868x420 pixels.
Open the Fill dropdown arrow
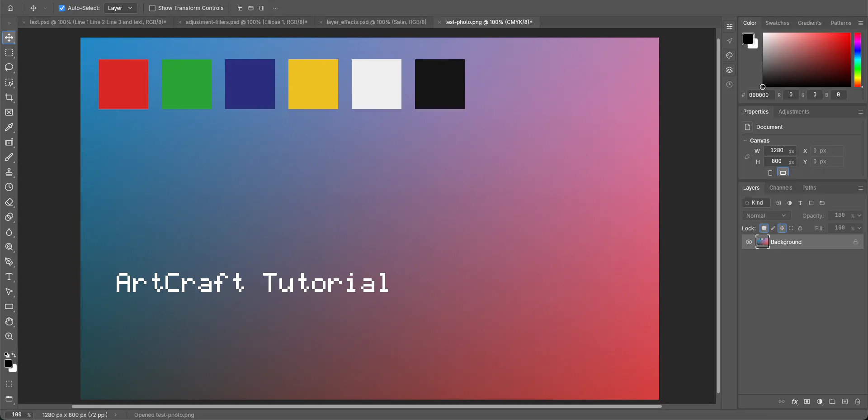pos(859,229)
